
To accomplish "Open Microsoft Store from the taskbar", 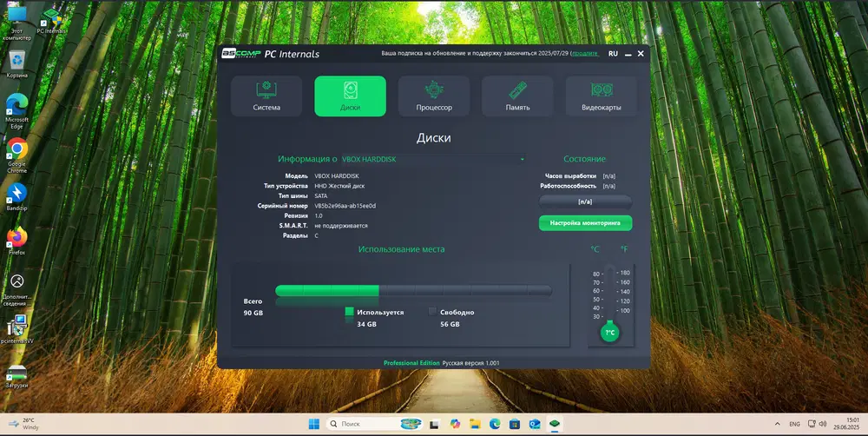I will pos(515,424).
